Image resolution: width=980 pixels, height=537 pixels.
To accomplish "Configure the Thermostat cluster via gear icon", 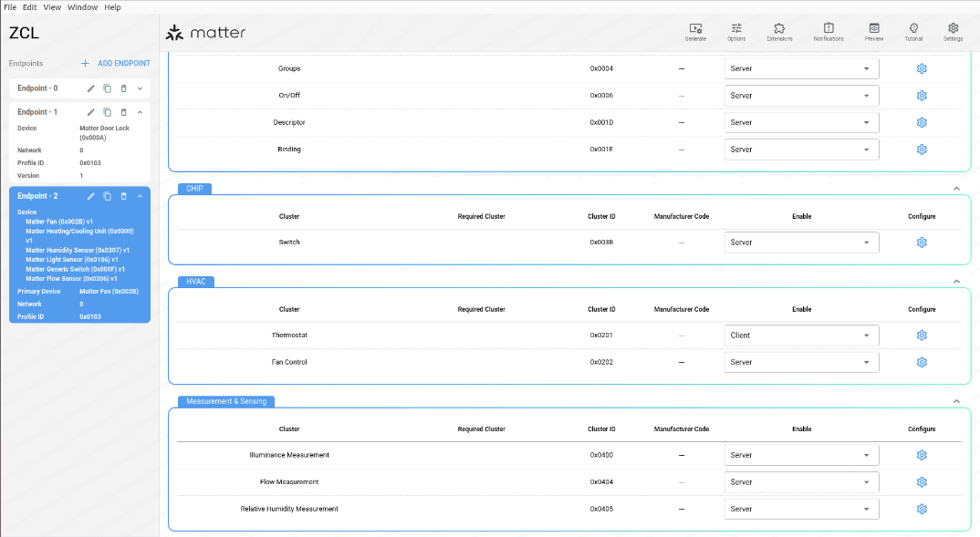I will (922, 335).
